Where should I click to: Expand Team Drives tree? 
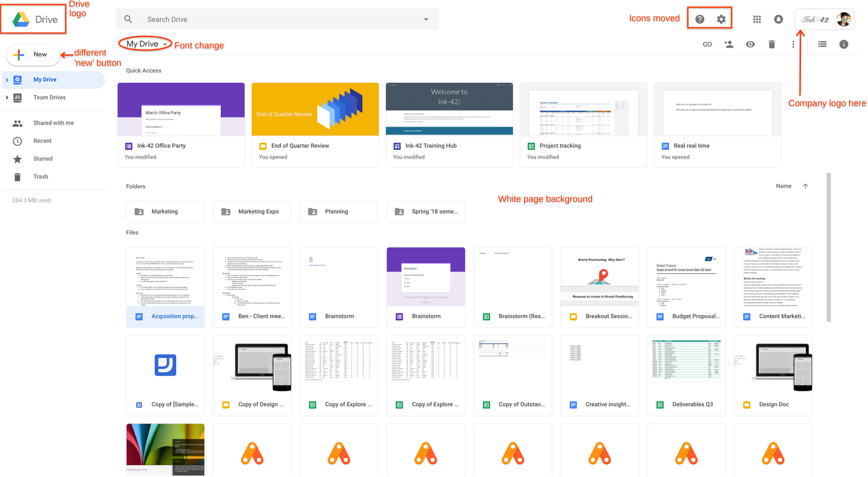pos(7,97)
